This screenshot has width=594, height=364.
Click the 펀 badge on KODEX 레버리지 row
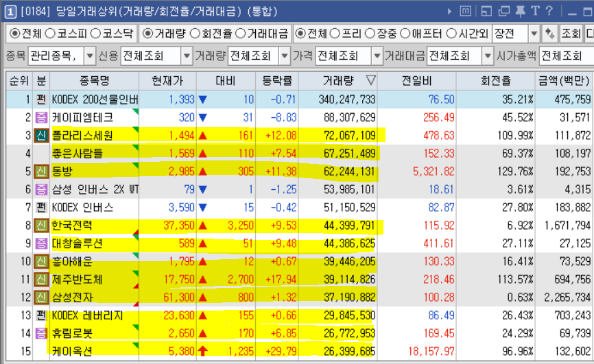click(41, 315)
